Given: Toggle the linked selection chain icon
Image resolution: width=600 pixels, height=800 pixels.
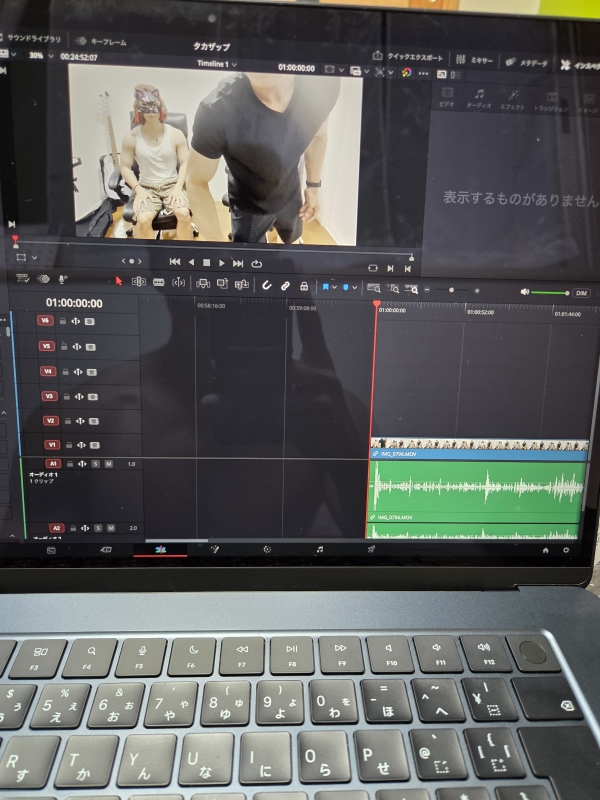Looking at the screenshot, I should point(285,286).
